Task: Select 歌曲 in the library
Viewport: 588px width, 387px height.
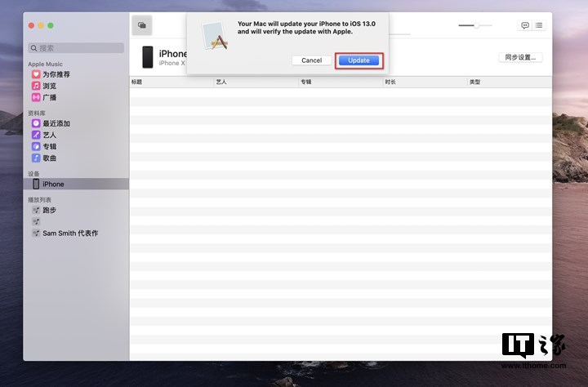Action: 50,158
